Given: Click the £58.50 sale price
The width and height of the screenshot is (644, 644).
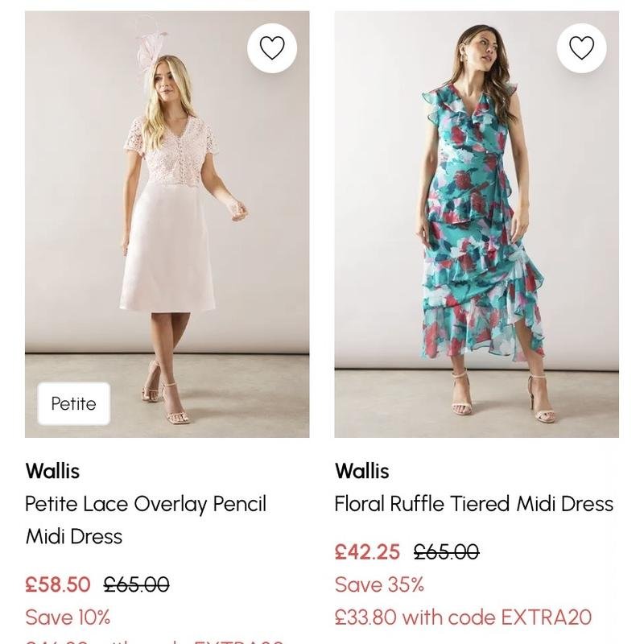Looking at the screenshot, I should [x=58, y=584].
